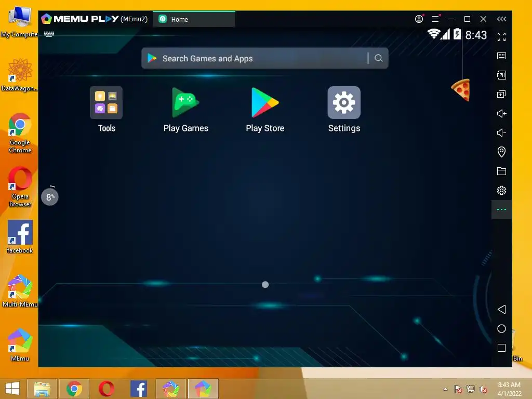
Task: Decrease volume from sidebar
Action: 501,132
